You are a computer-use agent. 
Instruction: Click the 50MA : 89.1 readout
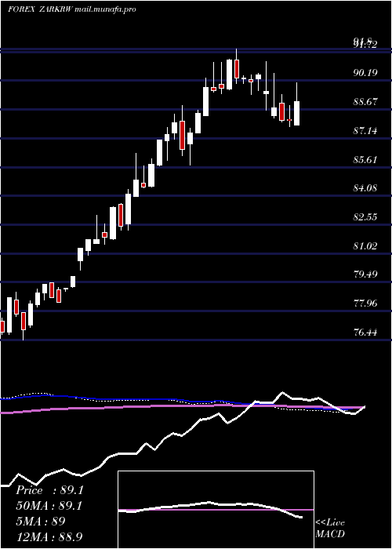49,506
